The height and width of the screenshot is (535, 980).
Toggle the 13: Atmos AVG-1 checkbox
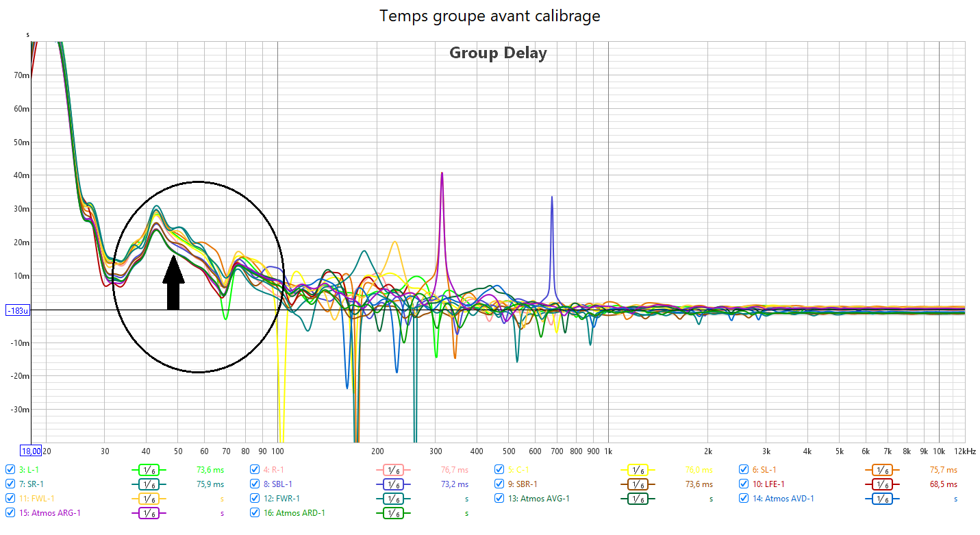[499, 499]
